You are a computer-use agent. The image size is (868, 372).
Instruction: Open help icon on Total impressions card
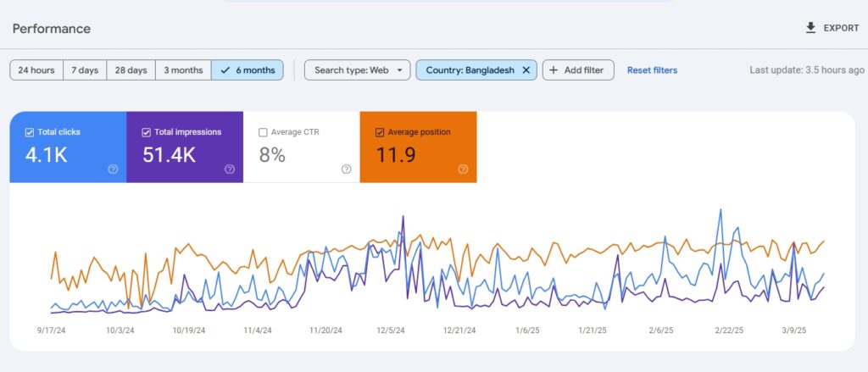pos(230,169)
